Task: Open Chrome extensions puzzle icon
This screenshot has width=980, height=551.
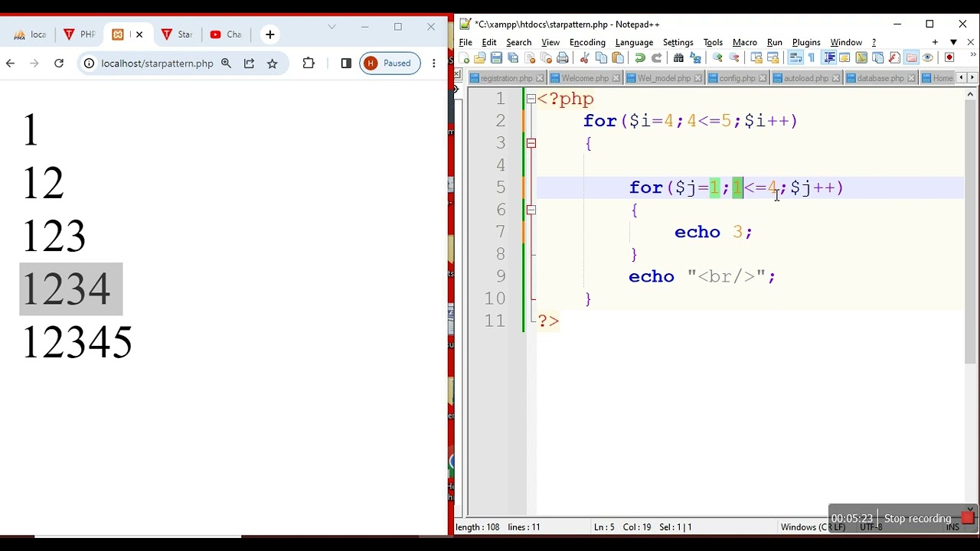Action: click(x=309, y=64)
